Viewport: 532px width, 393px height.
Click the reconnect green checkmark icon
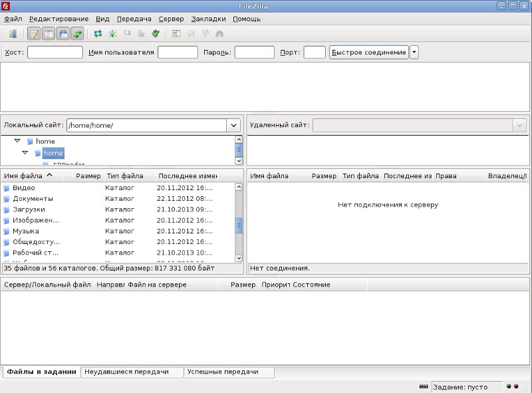click(x=156, y=33)
